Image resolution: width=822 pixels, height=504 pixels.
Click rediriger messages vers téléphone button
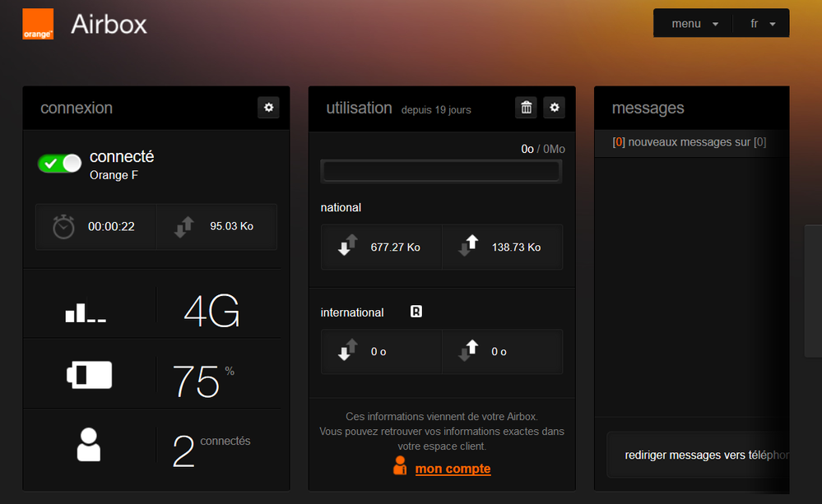coord(704,455)
